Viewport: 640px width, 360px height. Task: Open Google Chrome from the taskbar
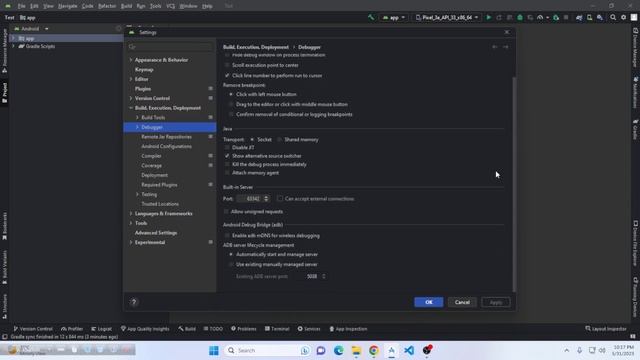click(373, 350)
